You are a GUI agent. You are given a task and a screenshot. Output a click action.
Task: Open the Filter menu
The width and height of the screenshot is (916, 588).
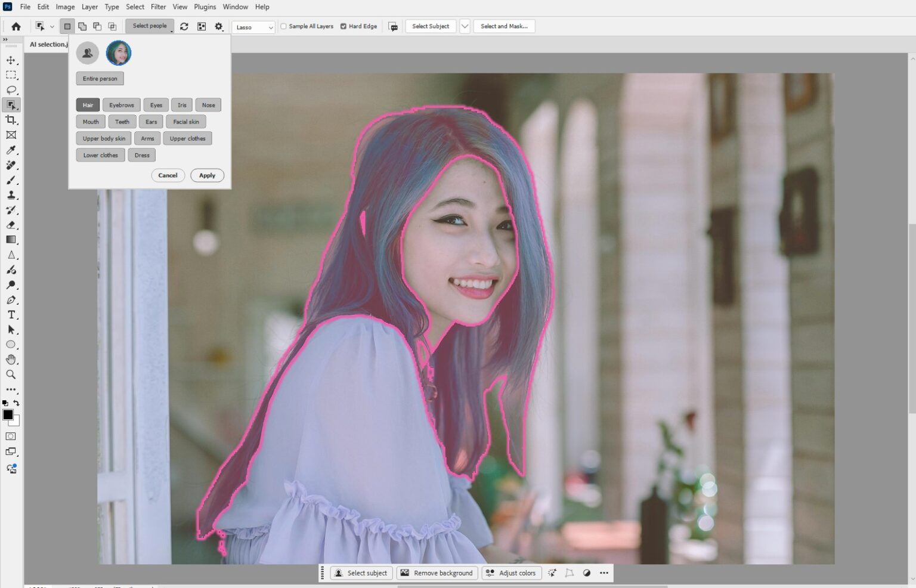[x=158, y=7]
